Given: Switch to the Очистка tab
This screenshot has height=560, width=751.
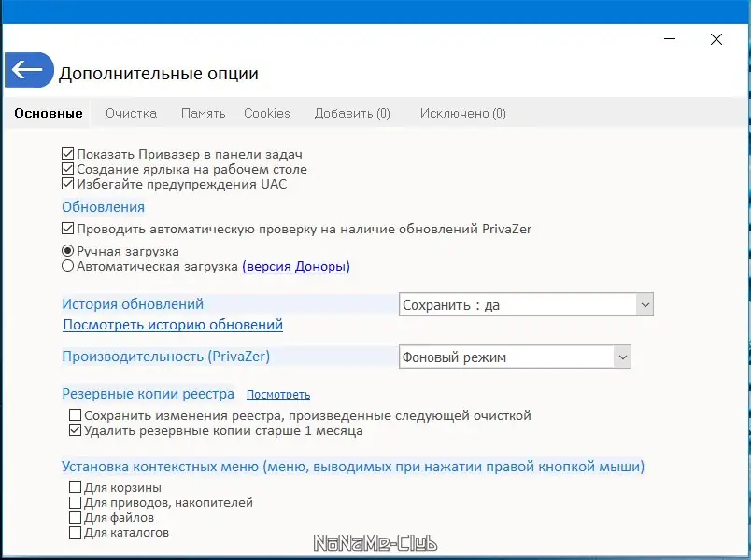Looking at the screenshot, I should tap(131, 114).
